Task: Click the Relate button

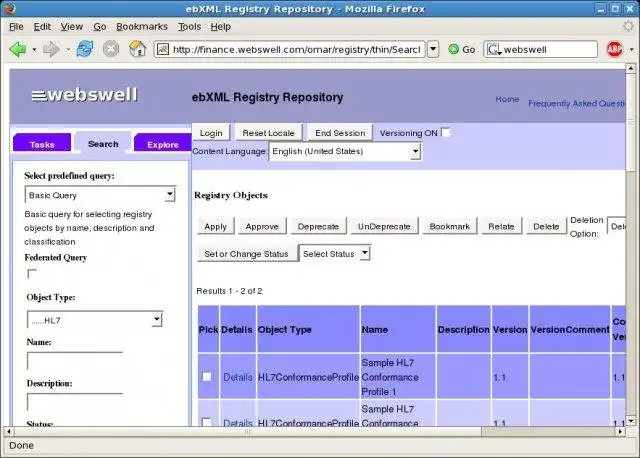Action: 501,227
